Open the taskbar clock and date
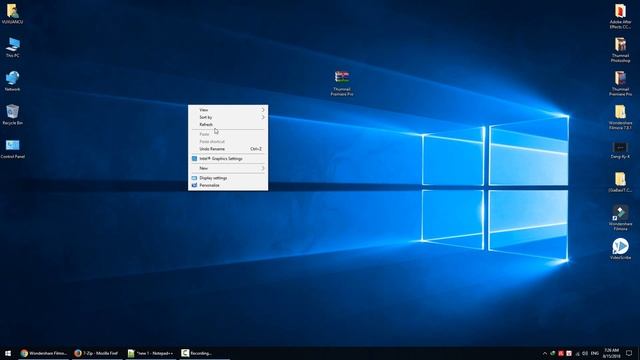 click(x=611, y=353)
